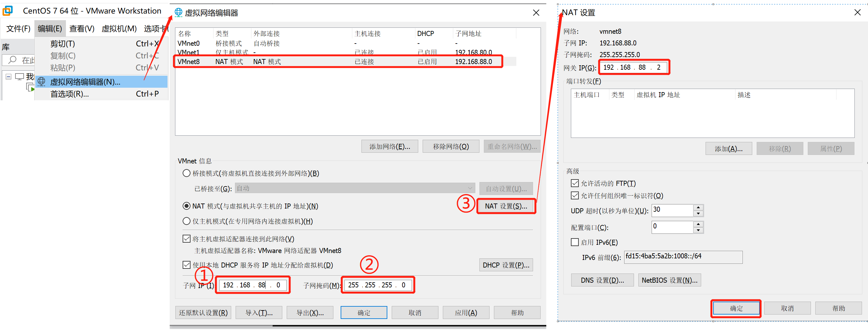Increase UDP timeout with up arrow

tap(698, 207)
